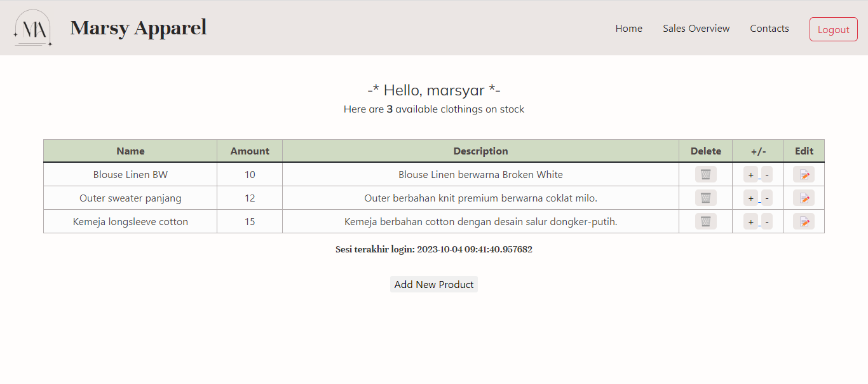
Task: Click the Add New Product button
Action: click(x=433, y=284)
